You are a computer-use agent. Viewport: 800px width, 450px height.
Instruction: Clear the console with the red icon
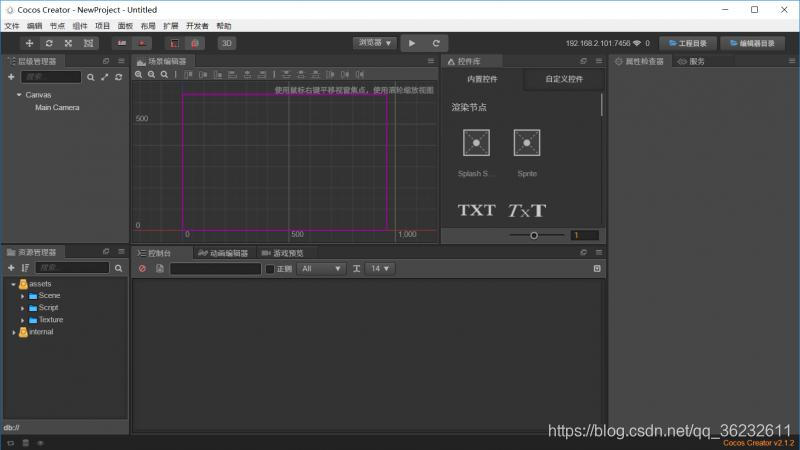pyautogui.click(x=142, y=268)
